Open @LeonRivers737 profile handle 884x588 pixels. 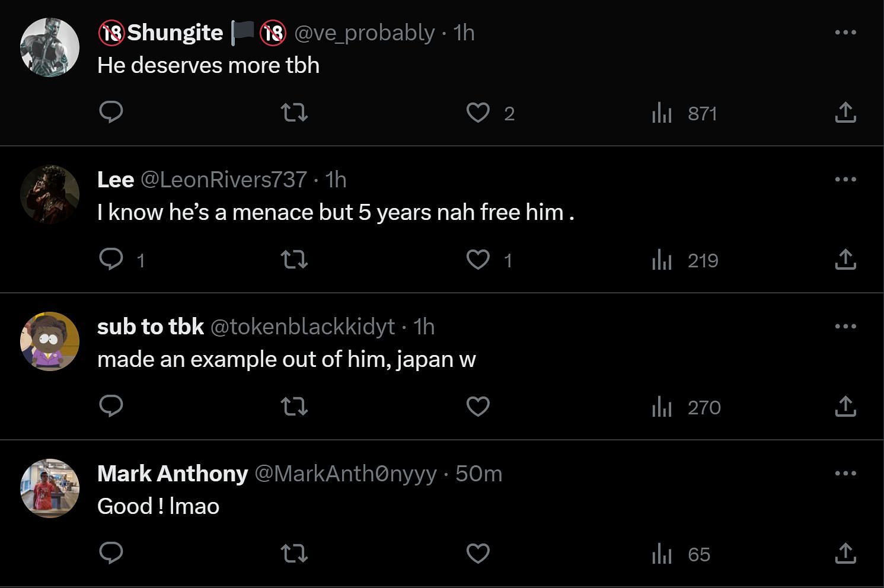[x=224, y=180]
